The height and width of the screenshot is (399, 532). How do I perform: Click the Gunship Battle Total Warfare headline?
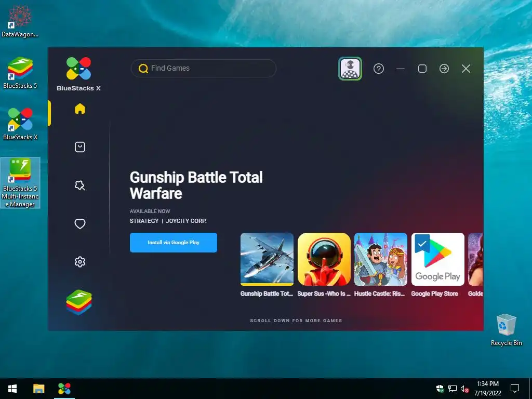point(196,185)
